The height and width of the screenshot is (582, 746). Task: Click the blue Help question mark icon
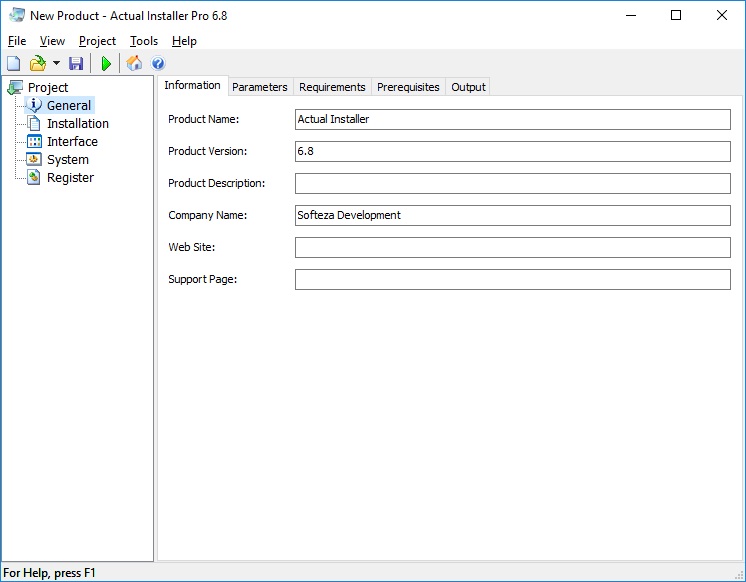pyautogui.click(x=158, y=63)
